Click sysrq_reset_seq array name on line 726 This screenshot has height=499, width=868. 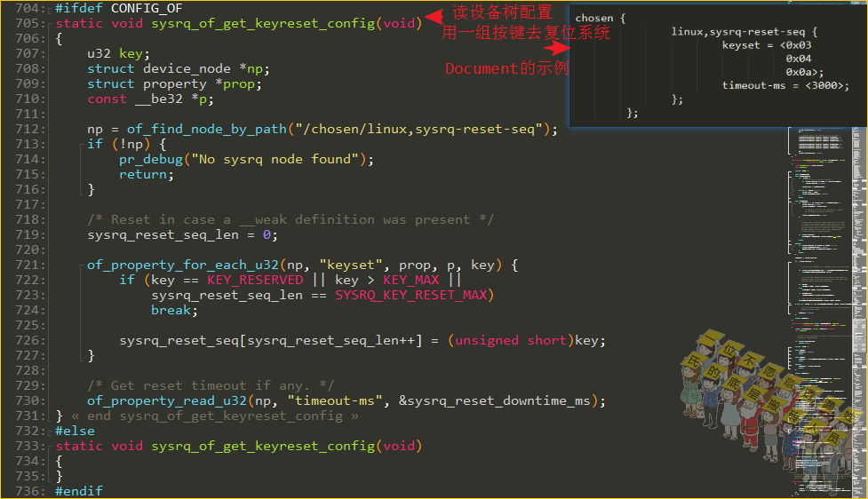pyautogui.click(x=179, y=340)
